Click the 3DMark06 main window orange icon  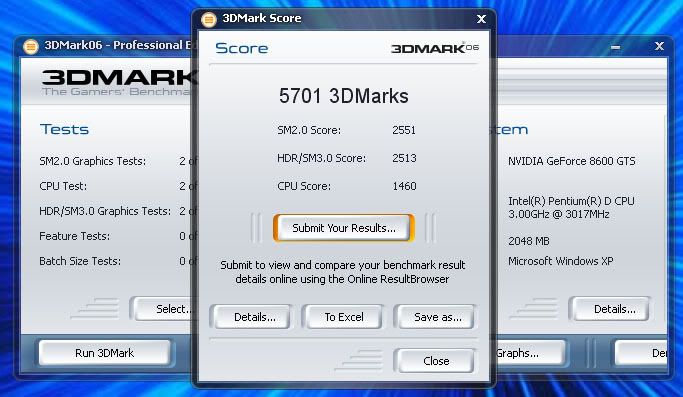[31, 46]
